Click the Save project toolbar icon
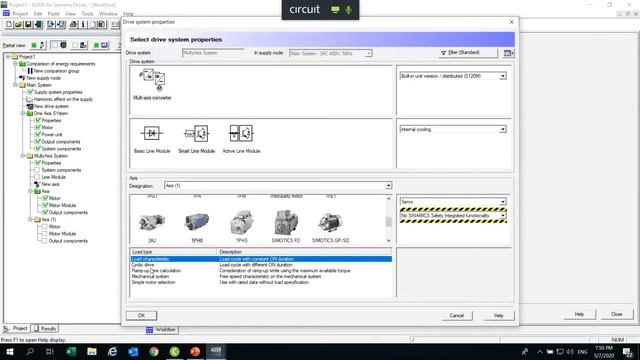This screenshot has height=360, width=640. pos(28,24)
